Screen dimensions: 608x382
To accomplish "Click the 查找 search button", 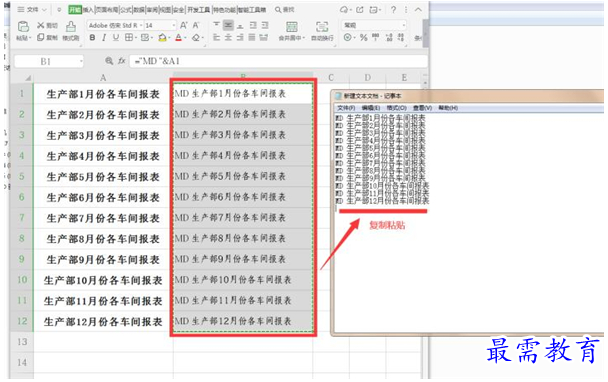I will coord(285,10).
